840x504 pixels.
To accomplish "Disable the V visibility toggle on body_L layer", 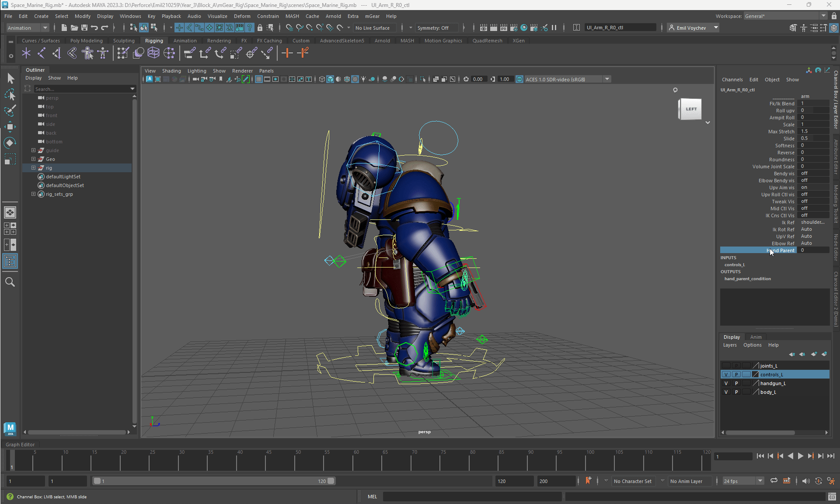I will tap(726, 392).
